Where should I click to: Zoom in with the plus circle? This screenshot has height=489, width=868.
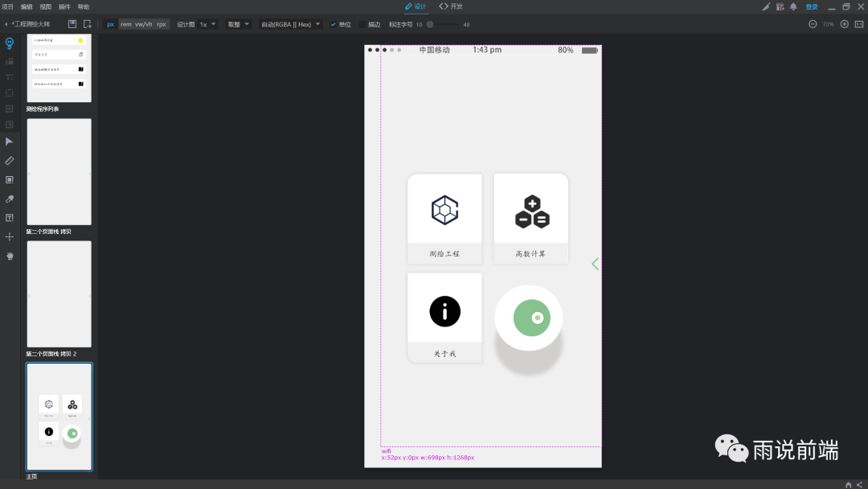[844, 24]
